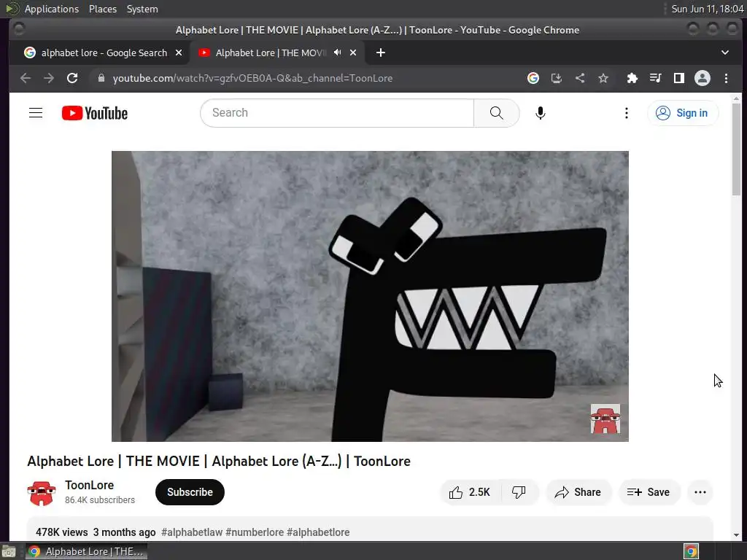The height and width of the screenshot is (560, 747).
Task: Open a new tab
Action: pyautogui.click(x=381, y=52)
